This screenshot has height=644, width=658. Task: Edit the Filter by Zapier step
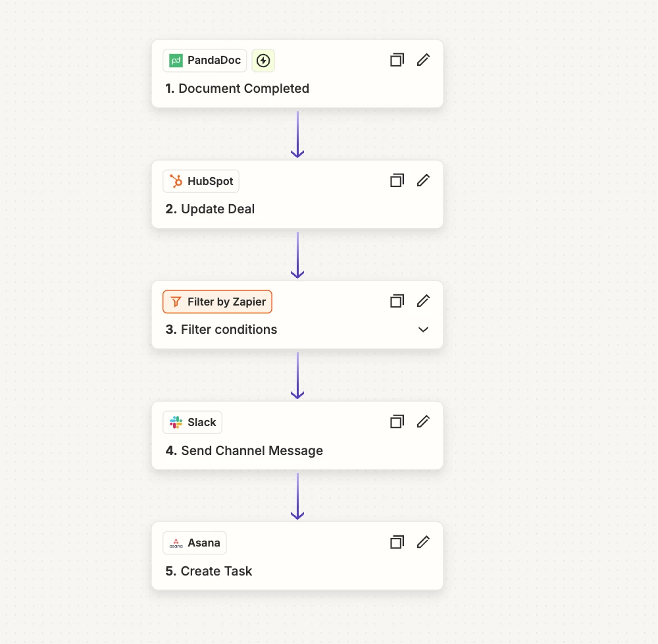(x=423, y=301)
